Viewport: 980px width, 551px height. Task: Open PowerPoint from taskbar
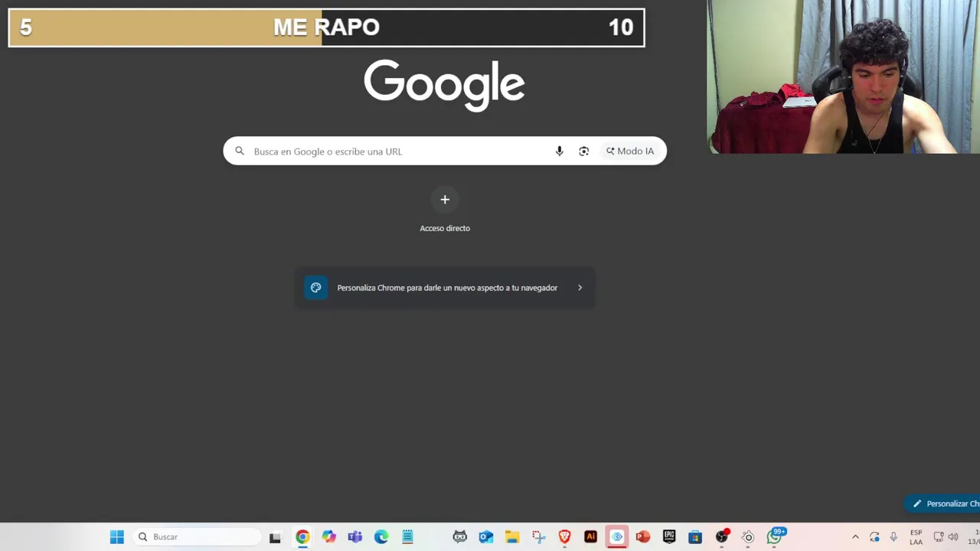coord(643,537)
